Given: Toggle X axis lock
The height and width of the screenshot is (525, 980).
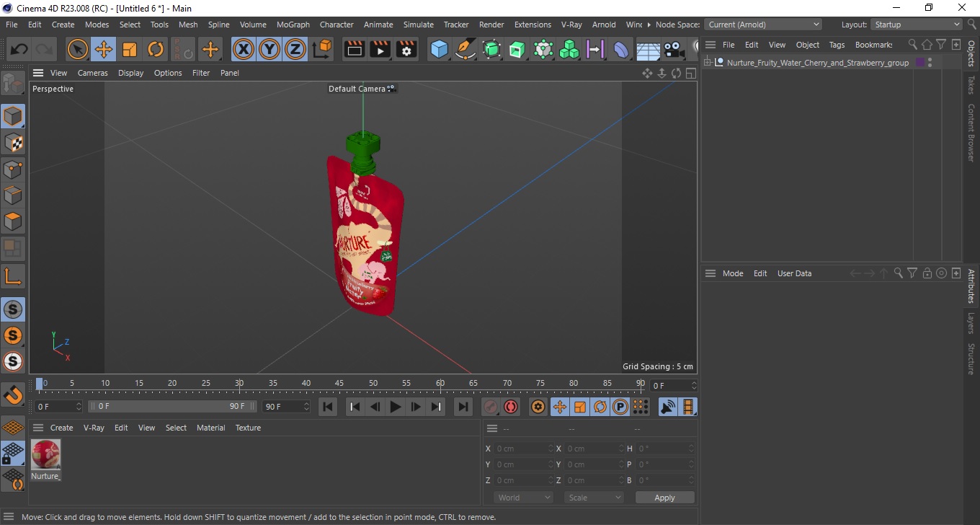Looking at the screenshot, I should coord(244,50).
